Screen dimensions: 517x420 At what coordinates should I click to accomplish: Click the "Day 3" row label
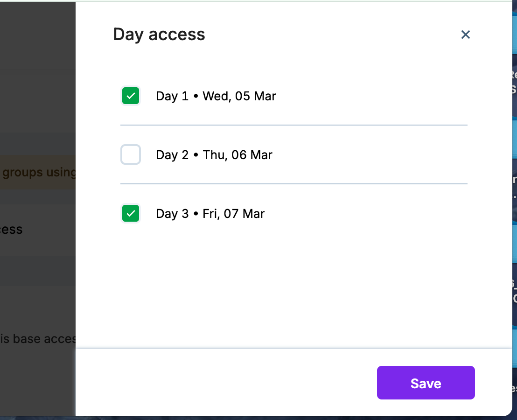[x=172, y=214]
